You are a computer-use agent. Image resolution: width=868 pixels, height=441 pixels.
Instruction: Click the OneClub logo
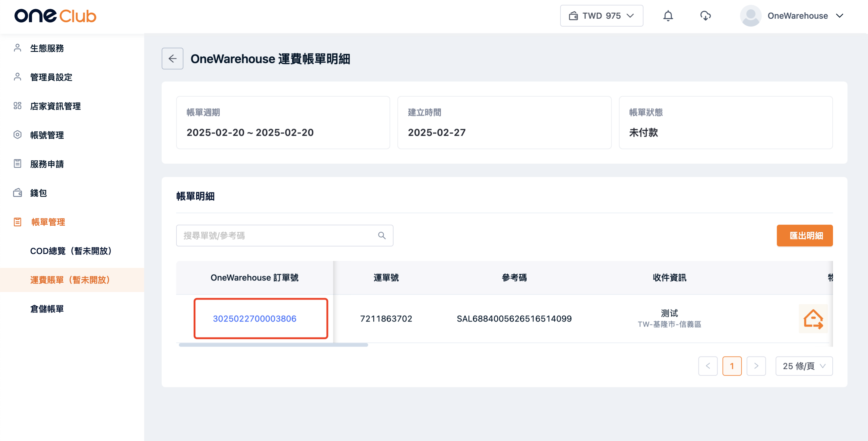55,16
